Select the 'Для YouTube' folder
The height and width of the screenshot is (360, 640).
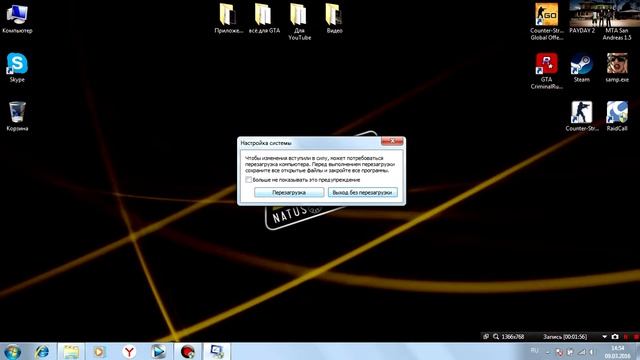pos(299,21)
